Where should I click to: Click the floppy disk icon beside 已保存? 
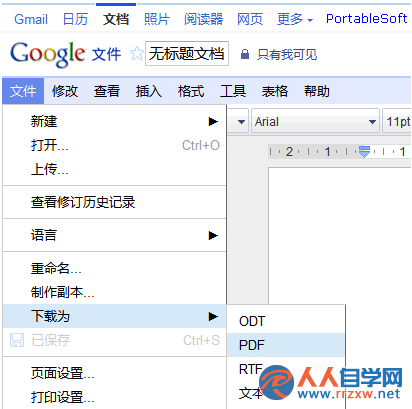pos(17,340)
